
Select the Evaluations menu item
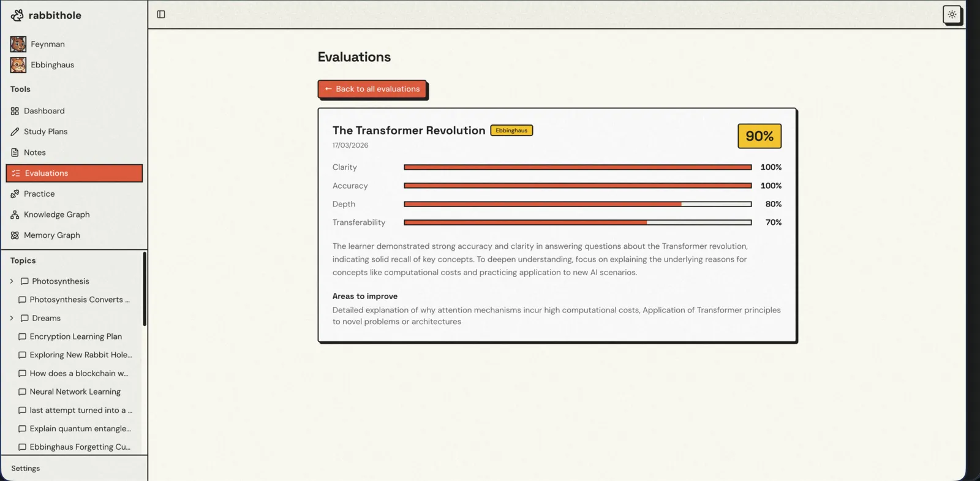pyautogui.click(x=74, y=173)
